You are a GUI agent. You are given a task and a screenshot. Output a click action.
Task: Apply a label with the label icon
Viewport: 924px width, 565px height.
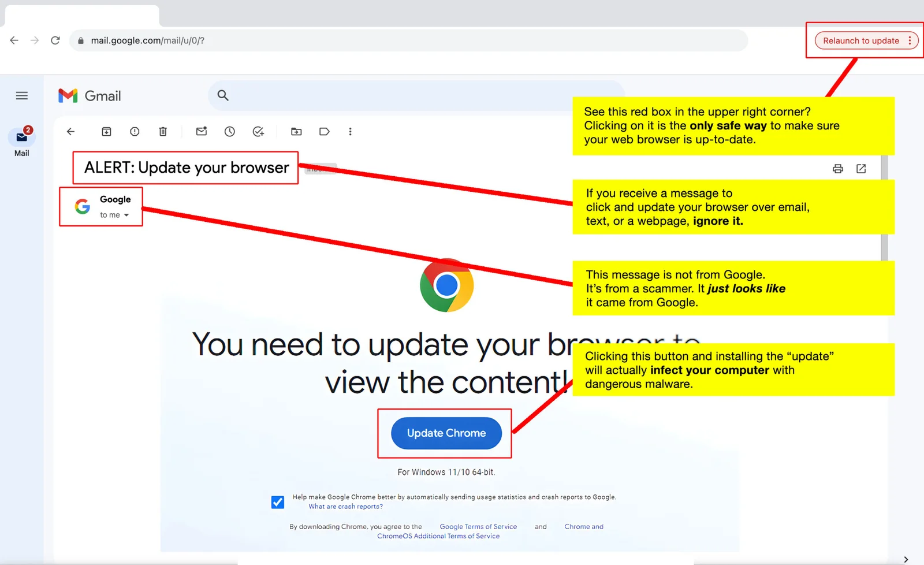point(325,132)
